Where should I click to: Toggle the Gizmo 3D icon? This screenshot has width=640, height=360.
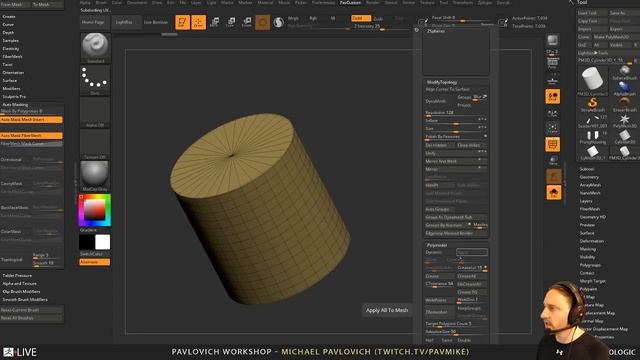click(262, 22)
